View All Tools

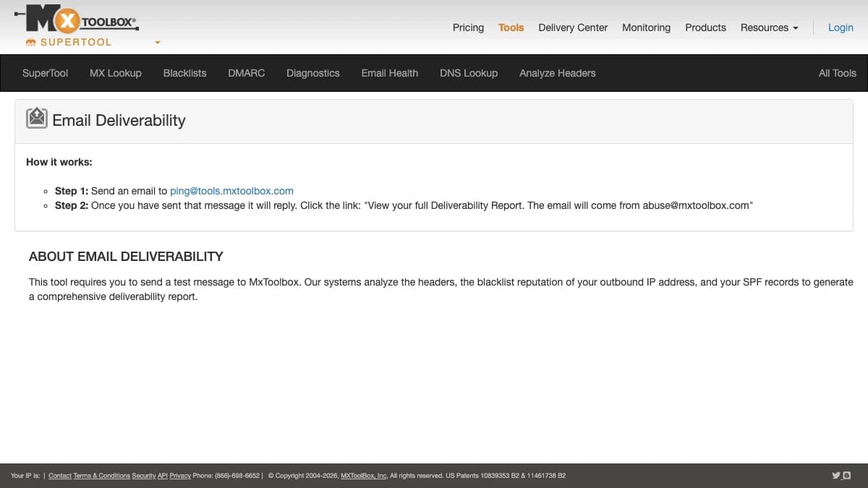838,73
